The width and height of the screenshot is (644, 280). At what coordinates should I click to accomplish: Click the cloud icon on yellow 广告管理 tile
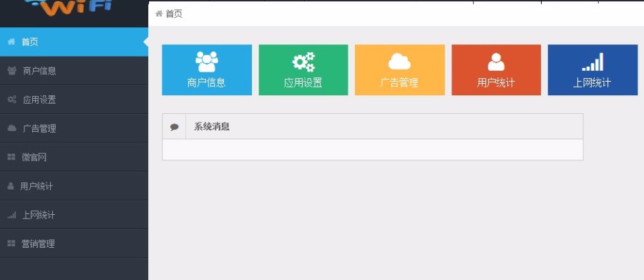pyautogui.click(x=399, y=62)
